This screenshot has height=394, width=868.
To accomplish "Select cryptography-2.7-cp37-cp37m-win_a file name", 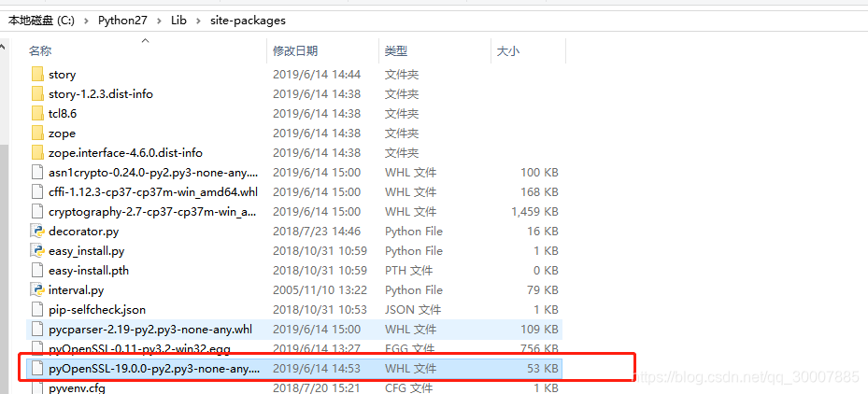I will (153, 212).
